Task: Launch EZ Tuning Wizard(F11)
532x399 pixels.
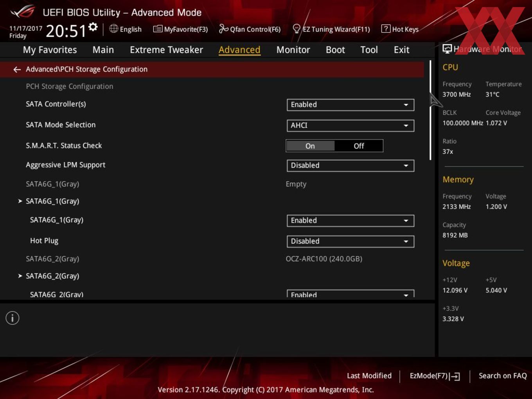Action: pyautogui.click(x=331, y=29)
